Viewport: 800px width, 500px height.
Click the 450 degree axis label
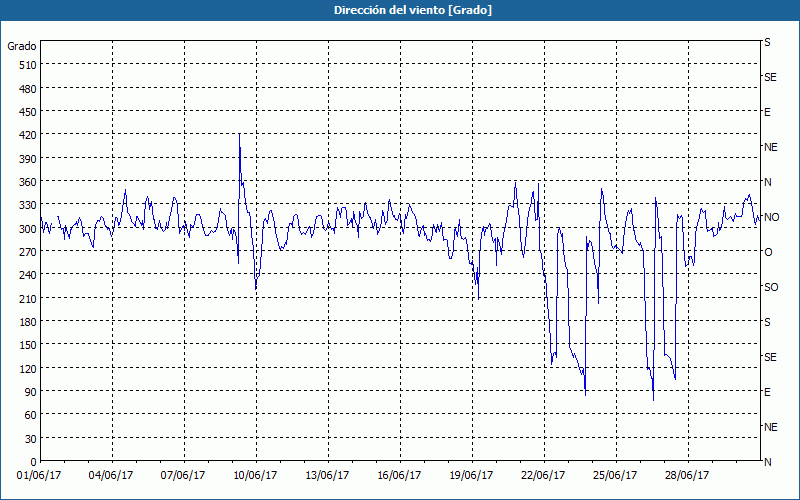pyautogui.click(x=28, y=112)
